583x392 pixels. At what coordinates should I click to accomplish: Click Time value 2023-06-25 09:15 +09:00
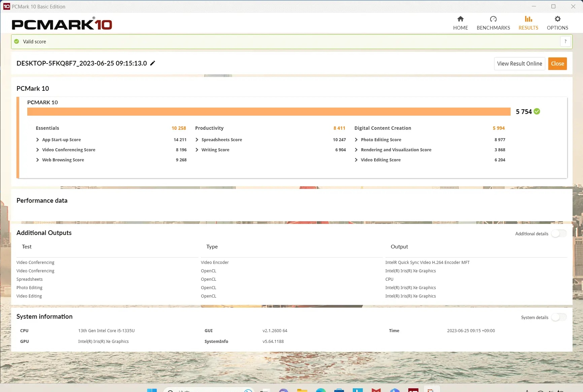(x=471, y=330)
